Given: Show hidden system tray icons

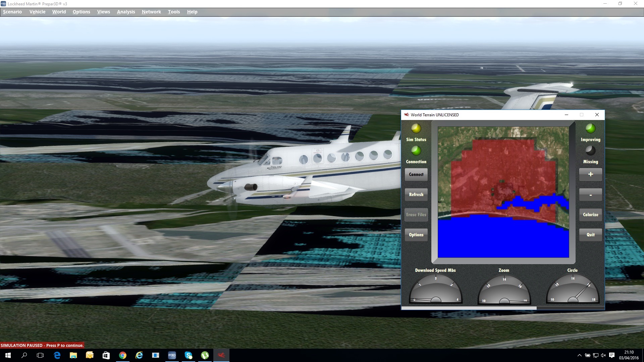Looking at the screenshot, I should tap(579, 355).
